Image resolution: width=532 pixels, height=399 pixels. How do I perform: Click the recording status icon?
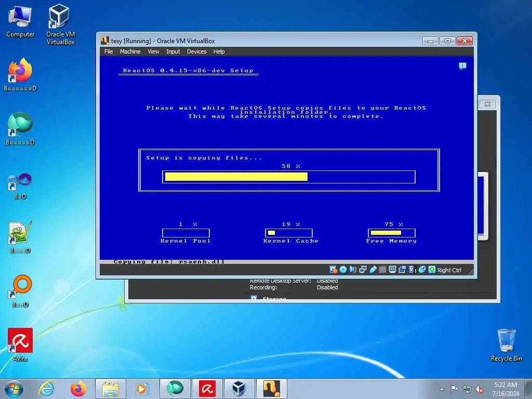click(x=402, y=270)
